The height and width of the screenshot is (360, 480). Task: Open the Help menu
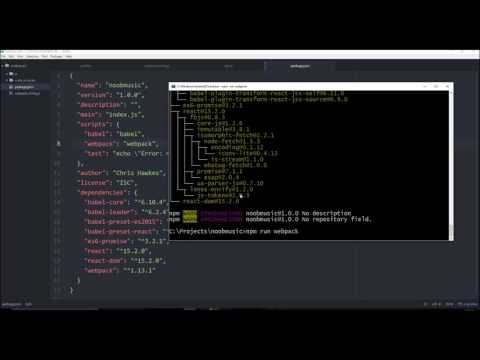click(x=69, y=56)
